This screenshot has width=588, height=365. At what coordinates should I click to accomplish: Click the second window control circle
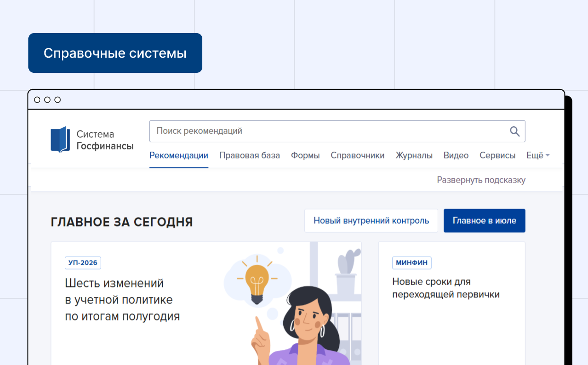47,100
